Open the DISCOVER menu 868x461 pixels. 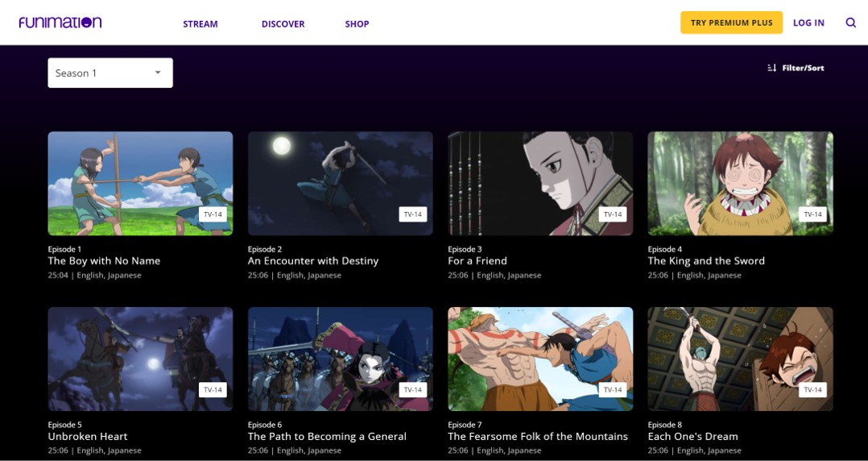pyautogui.click(x=283, y=24)
